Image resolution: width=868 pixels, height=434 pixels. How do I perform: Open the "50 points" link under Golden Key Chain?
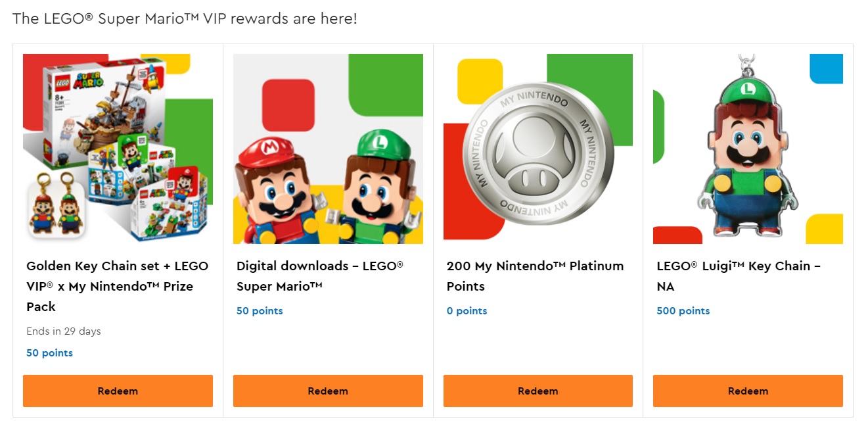click(49, 352)
